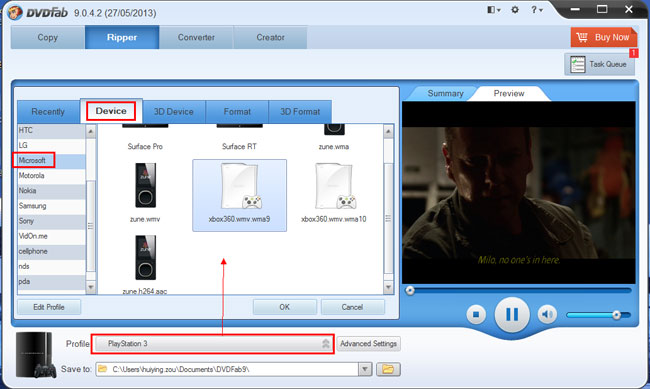This screenshot has width=650, height=389.
Task: Open the skin layout dropdown in title bar
Action: click(x=493, y=10)
